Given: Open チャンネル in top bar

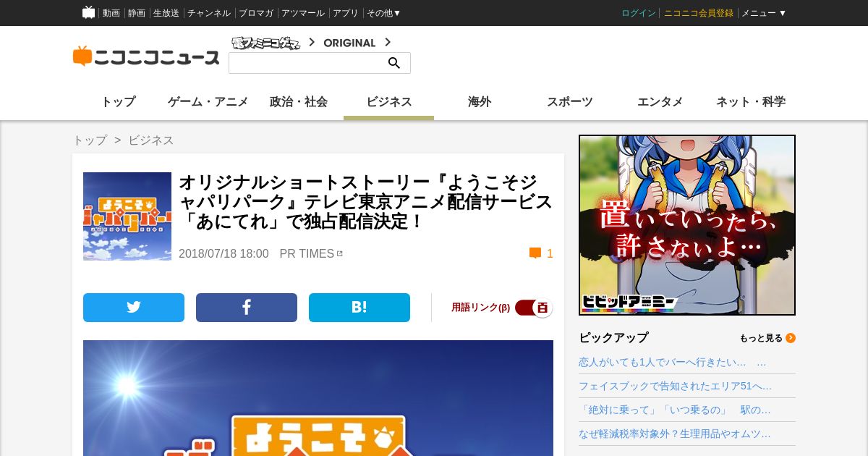Looking at the screenshot, I should point(209,13).
